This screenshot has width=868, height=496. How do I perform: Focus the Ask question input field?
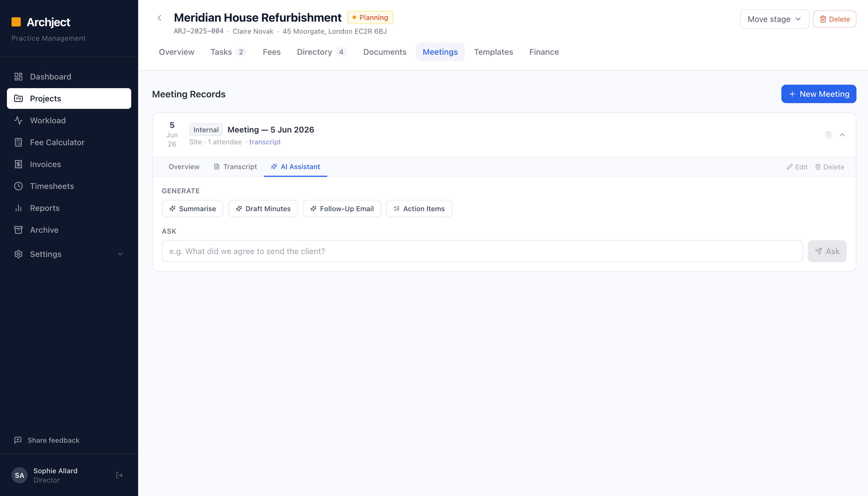(482, 251)
